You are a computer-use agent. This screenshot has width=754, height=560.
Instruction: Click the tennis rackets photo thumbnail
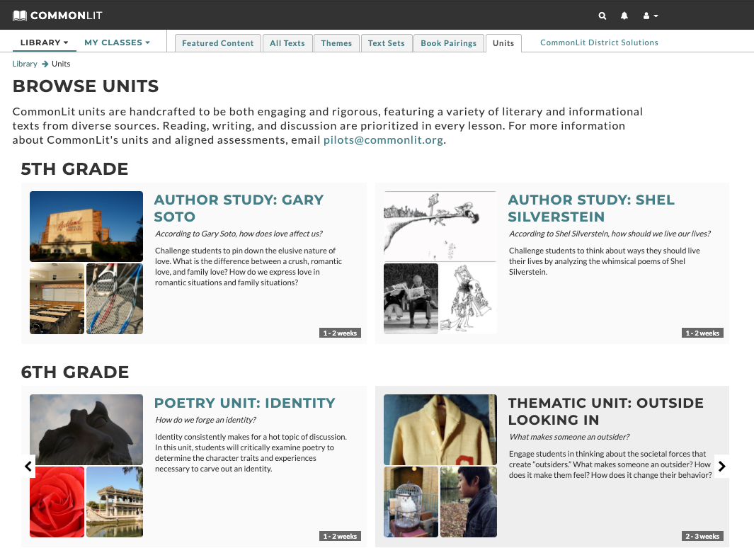coord(115,299)
